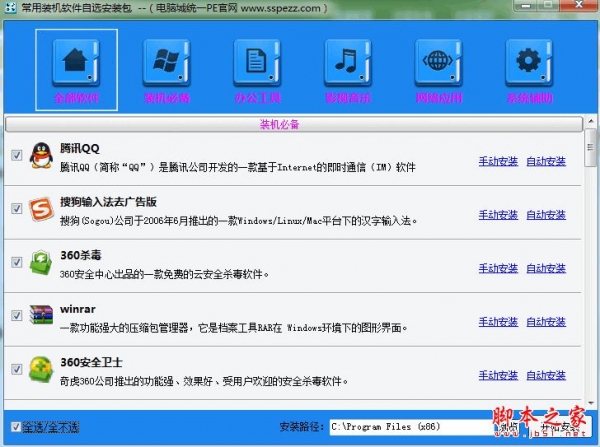
Task: Click the 搜狗输入法去广告版 title text
Action: tap(108, 202)
